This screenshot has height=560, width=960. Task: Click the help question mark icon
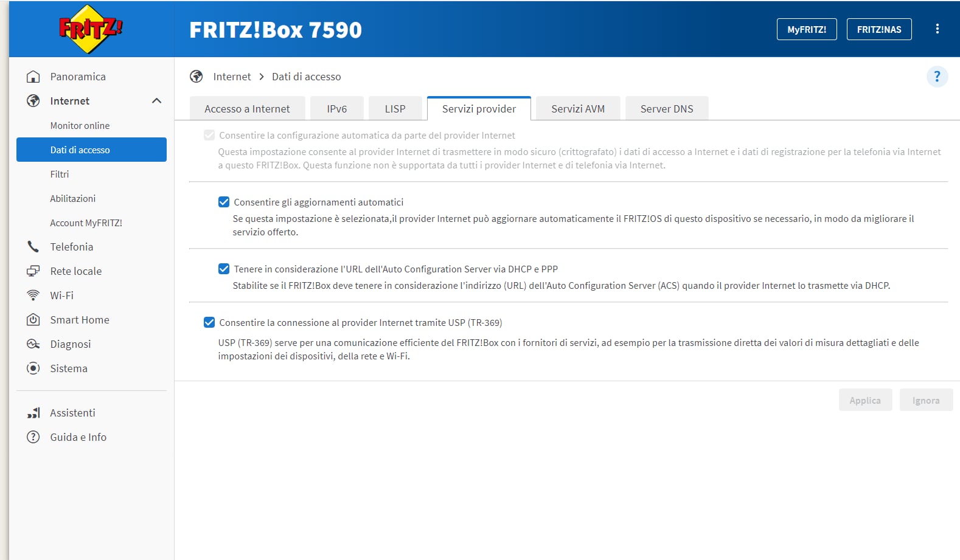click(937, 77)
